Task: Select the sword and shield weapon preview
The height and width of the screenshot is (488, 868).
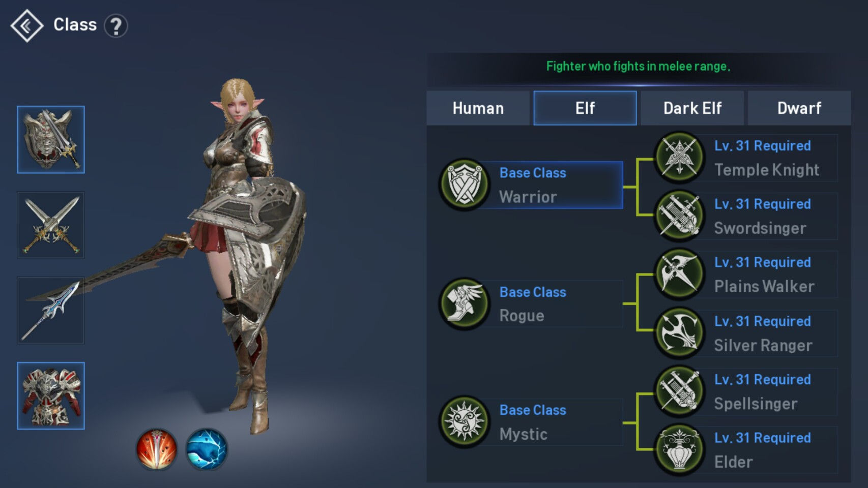Action: [x=51, y=140]
